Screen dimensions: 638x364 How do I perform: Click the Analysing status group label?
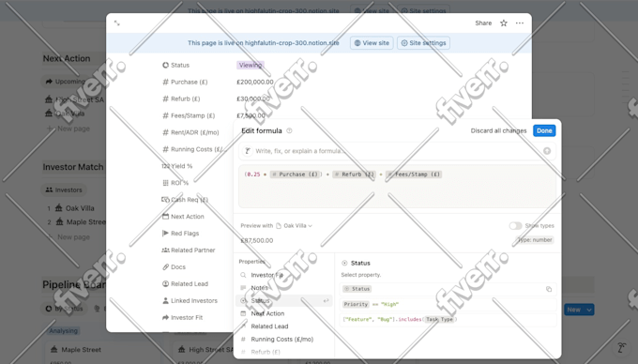point(64,330)
